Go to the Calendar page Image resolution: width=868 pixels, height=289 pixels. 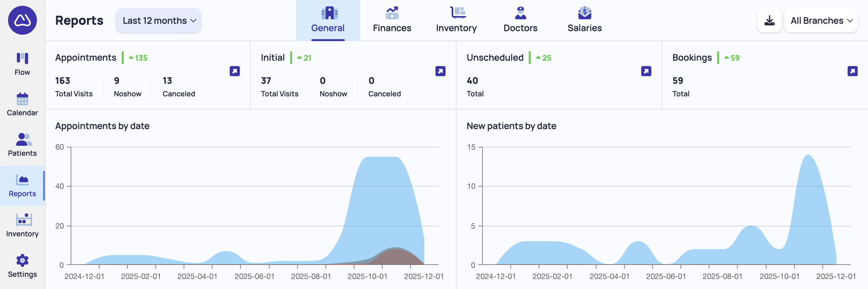click(22, 104)
